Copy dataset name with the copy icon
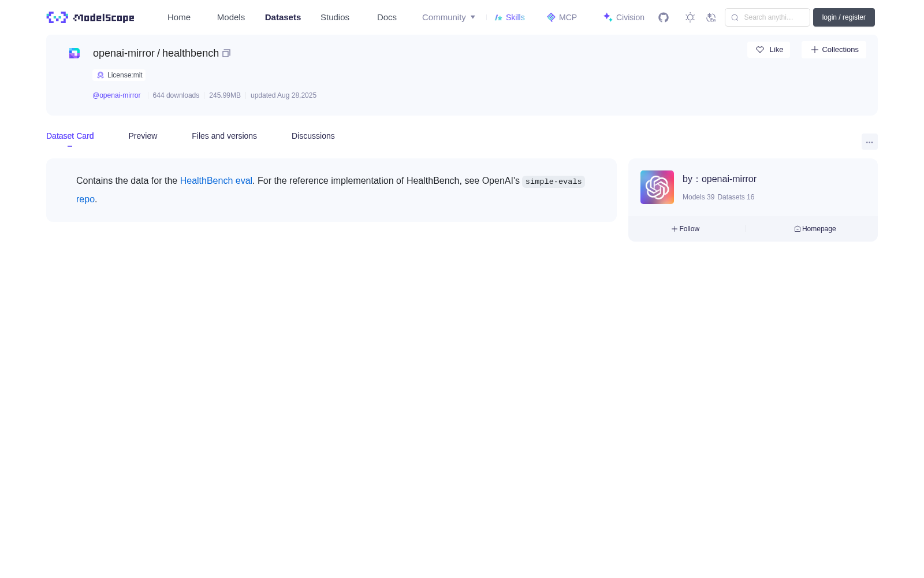The height and width of the screenshot is (578, 924). [x=226, y=53]
